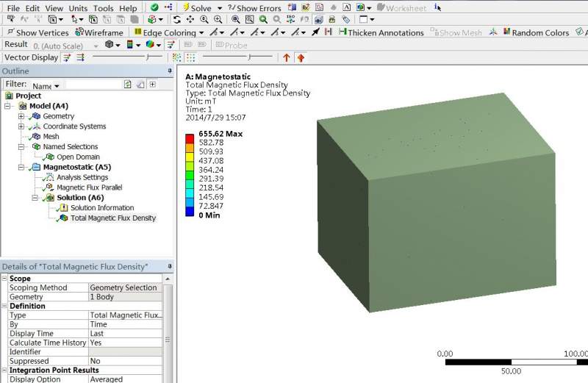Select Total Magnetic Flux Density in outline
588x383 pixels.
tap(112, 218)
